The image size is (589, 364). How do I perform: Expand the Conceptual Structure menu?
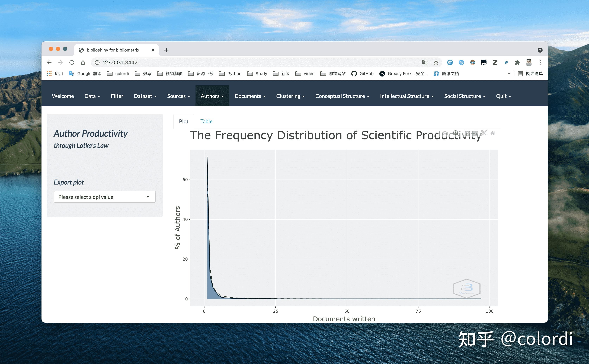coord(342,96)
